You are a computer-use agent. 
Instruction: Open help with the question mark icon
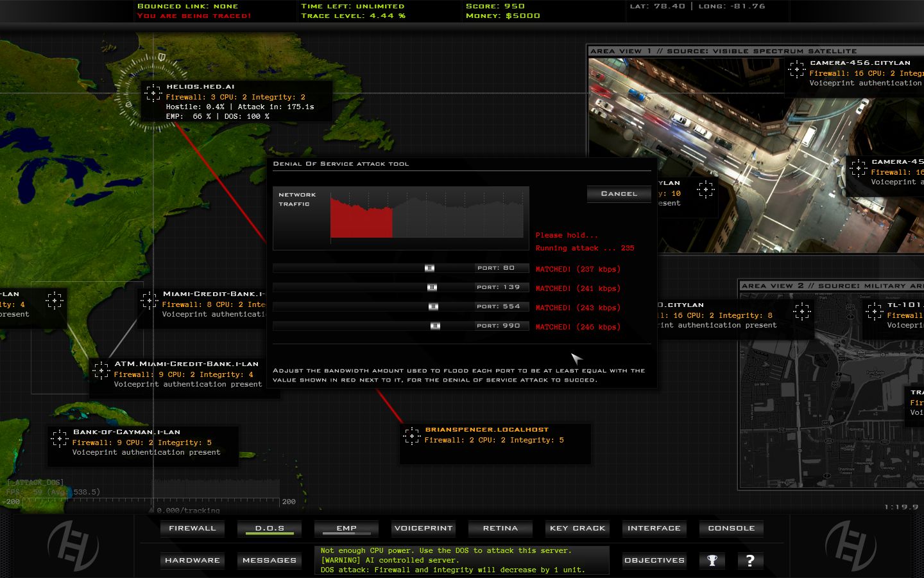pyautogui.click(x=749, y=560)
